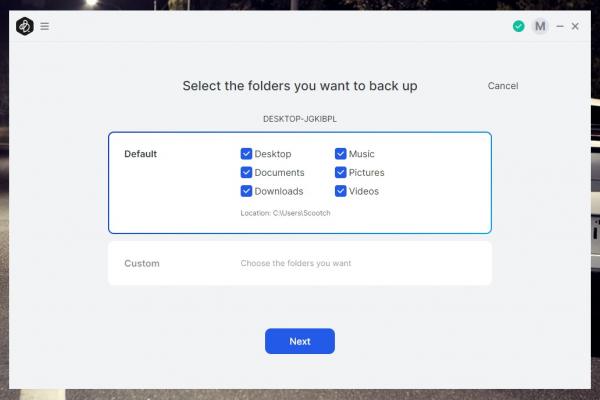The width and height of the screenshot is (600, 400).
Task: Uncheck the Downloads folder checkbox
Action: tap(246, 191)
